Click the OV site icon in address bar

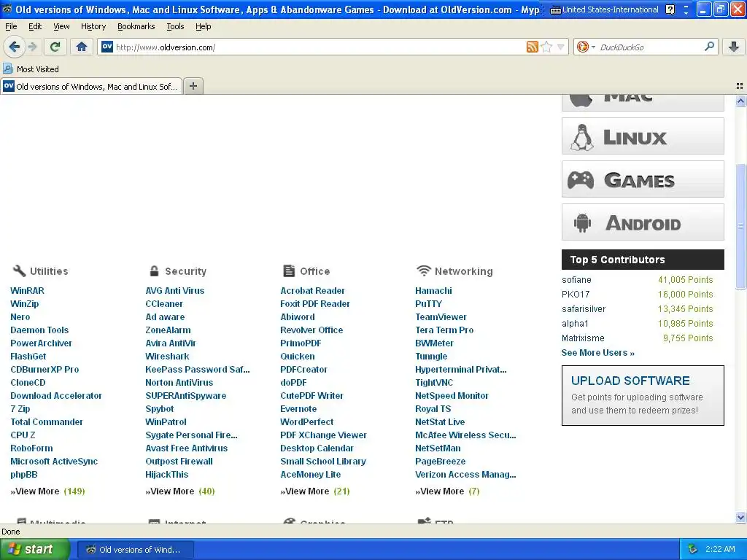[107, 47]
